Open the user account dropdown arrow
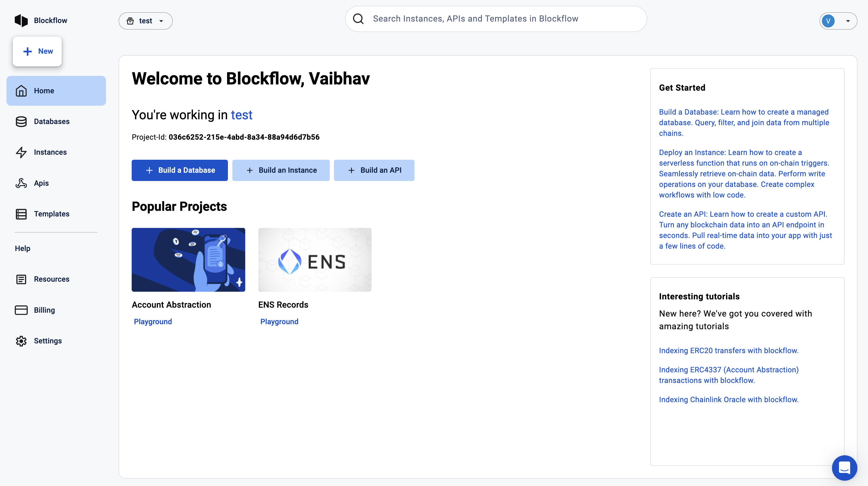Image resolution: width=868 pixels, height=486 pixels. point(848,21)
